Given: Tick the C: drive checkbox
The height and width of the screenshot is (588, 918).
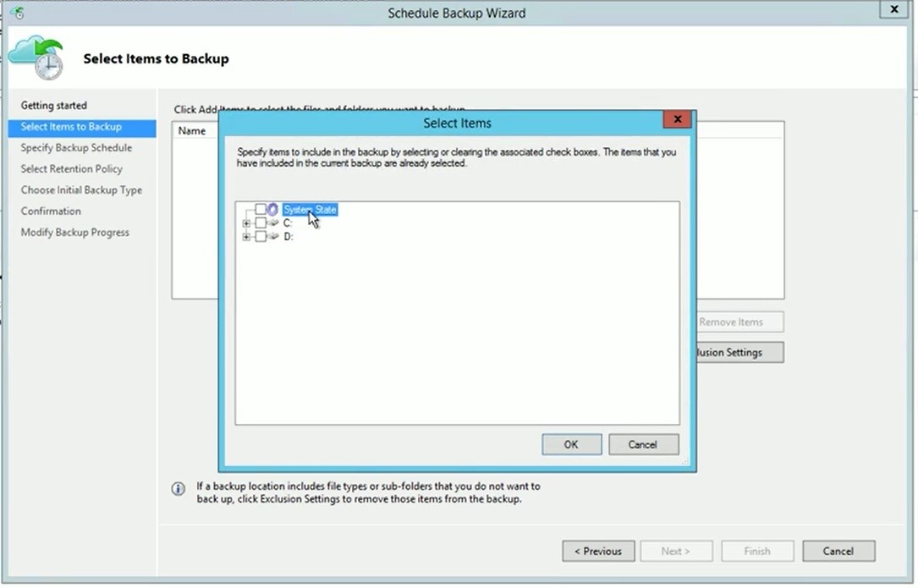Looking at the screenshot, I should 261,223.
